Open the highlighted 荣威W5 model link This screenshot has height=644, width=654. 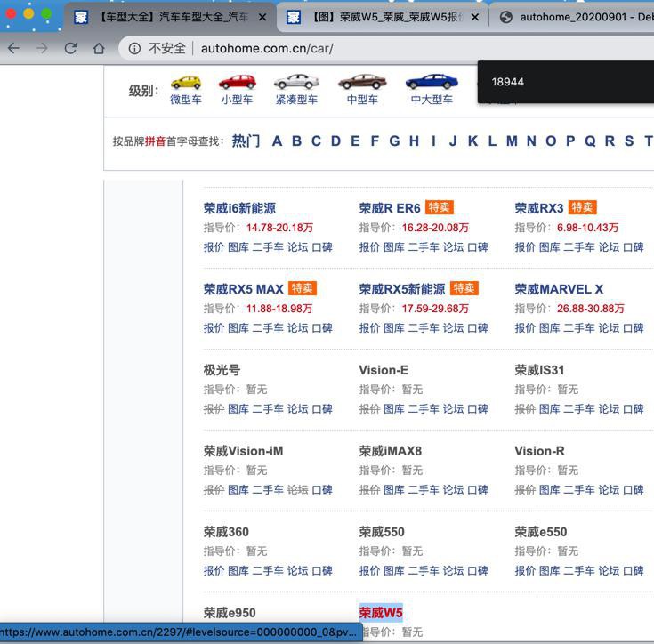(x=381, y=612)
